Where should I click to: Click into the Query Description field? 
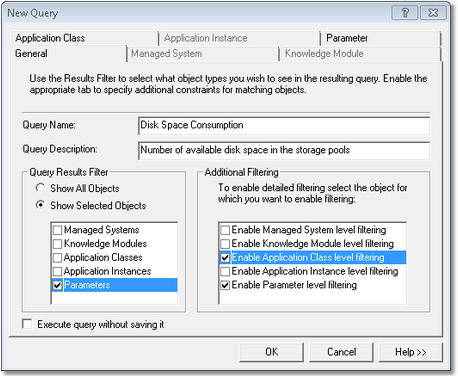(x=284, y=150)
